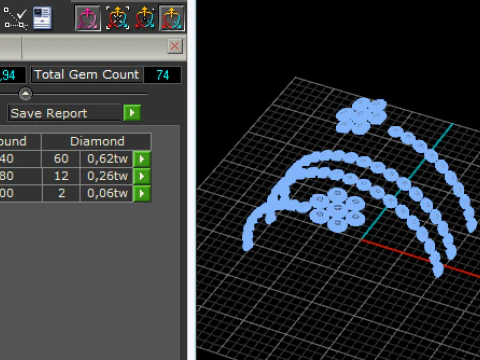
Task: Click the partly hidden 'ound' column header
Action: point(20,141)
